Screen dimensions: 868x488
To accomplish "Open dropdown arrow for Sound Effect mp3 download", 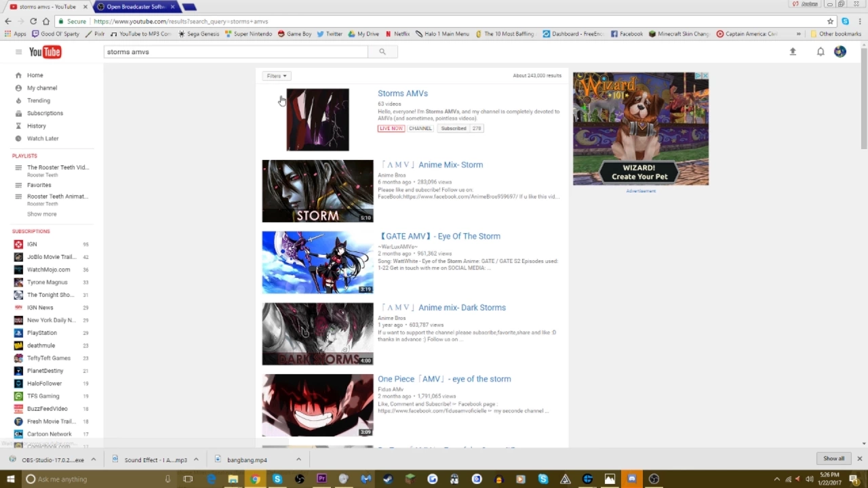I will coord(196,460).
